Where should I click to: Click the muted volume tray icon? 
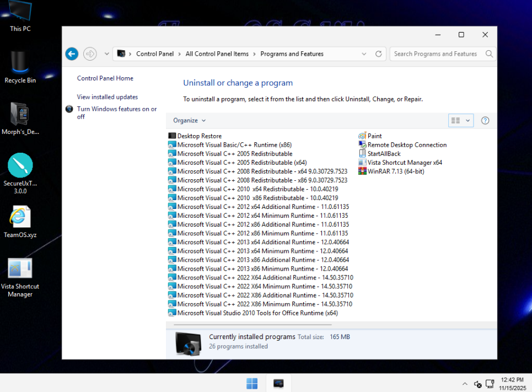tap(478, 384)
